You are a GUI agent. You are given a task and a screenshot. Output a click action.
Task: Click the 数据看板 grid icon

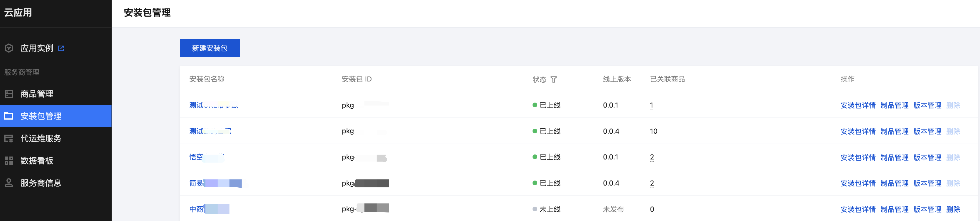9,161
